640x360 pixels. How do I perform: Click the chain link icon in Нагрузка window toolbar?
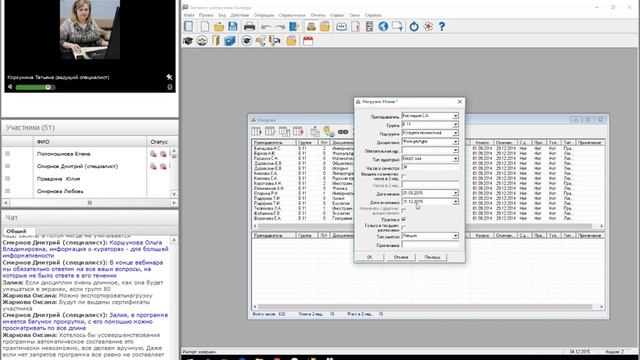[343, 132]
